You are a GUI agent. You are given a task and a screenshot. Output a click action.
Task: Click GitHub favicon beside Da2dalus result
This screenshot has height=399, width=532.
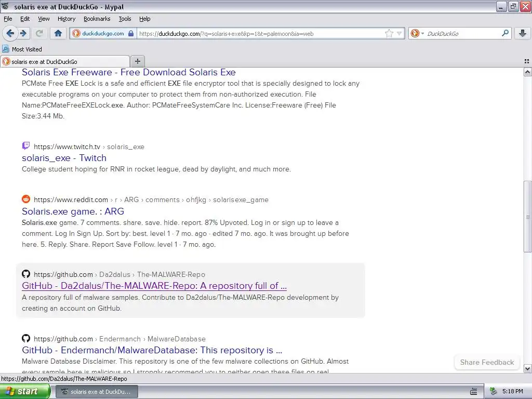(26, 274)
